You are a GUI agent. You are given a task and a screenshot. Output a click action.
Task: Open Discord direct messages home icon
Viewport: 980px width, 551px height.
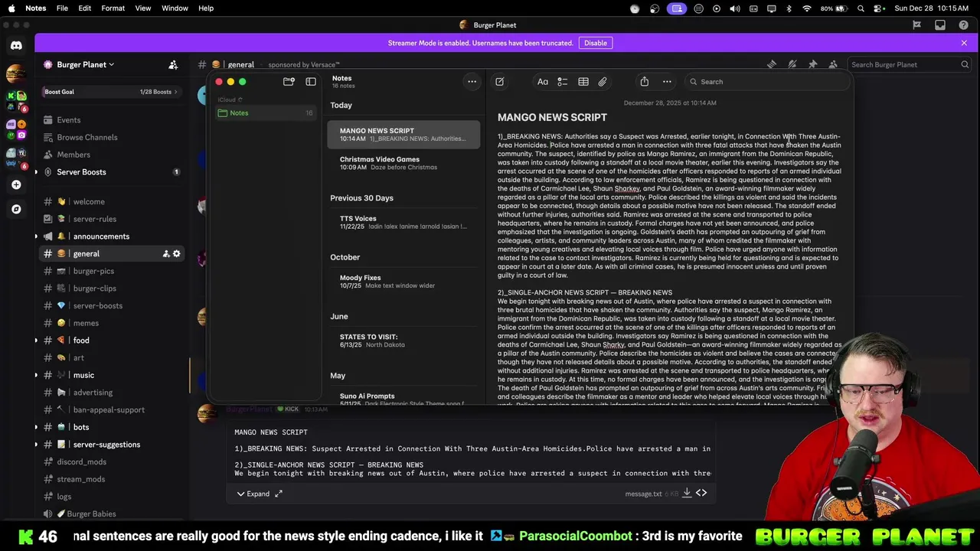16,46
